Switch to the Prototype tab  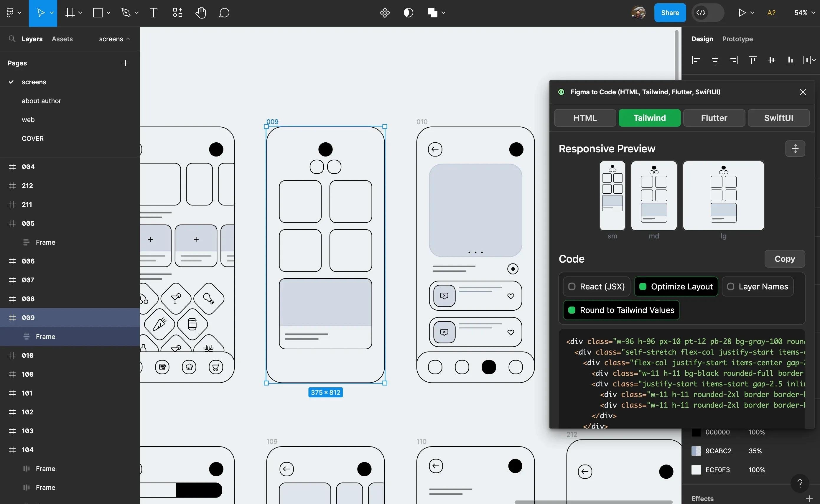pyautogui.click(x=737, y=39)
